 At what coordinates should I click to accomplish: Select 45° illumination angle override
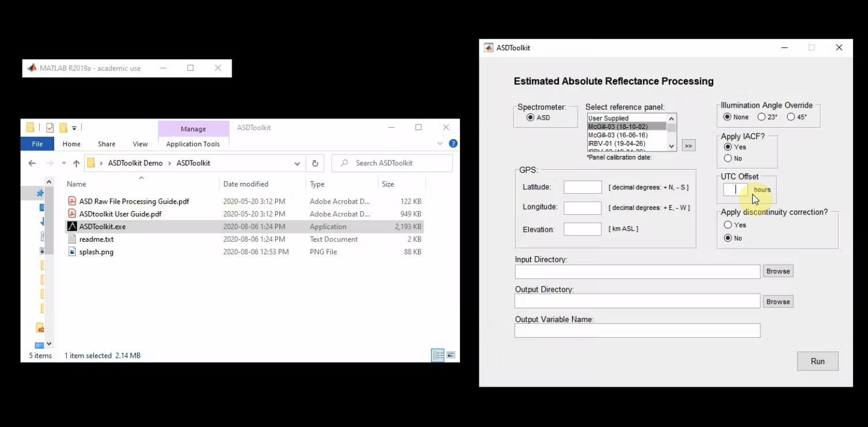(x=791, y=117)
